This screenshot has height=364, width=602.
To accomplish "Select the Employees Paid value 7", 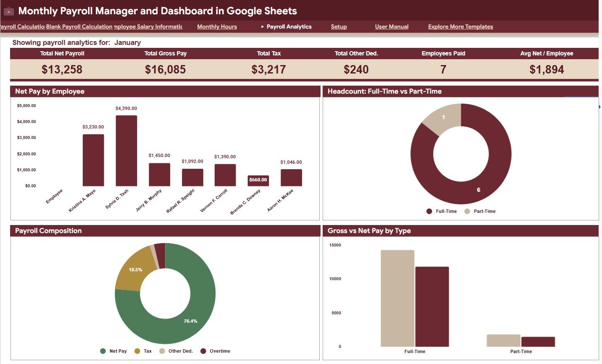I will (443, 69).
